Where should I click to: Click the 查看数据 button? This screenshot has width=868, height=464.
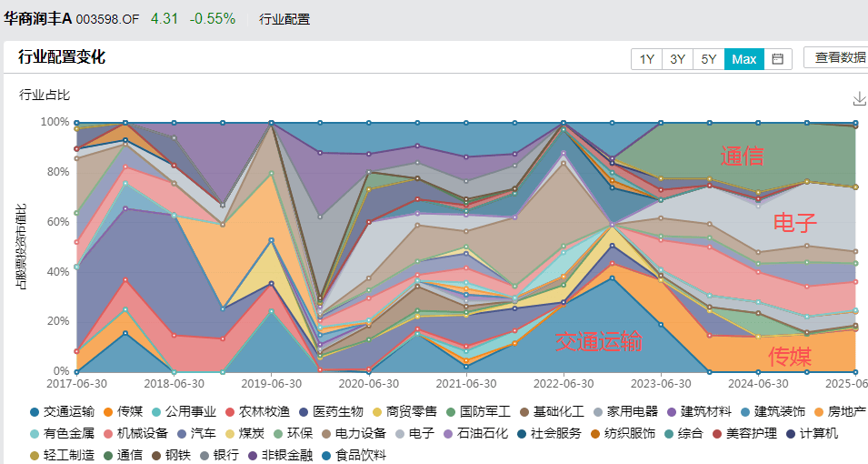[839, 57]
